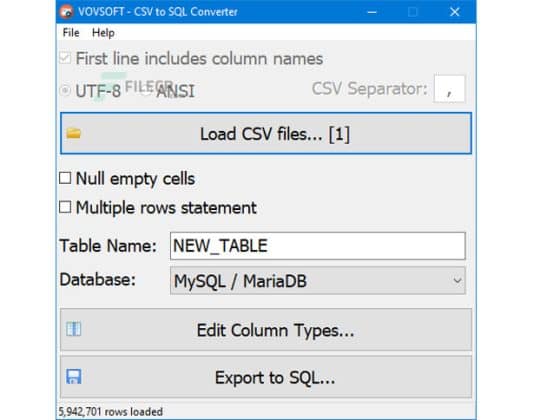Click the rows loaded status bar text

click(111, 411)
